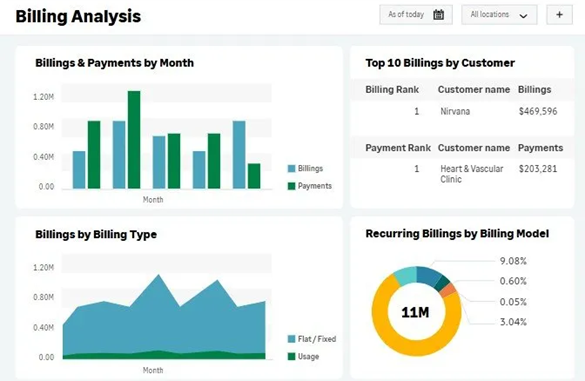Click the Billings column header

[x=534, y=90]
